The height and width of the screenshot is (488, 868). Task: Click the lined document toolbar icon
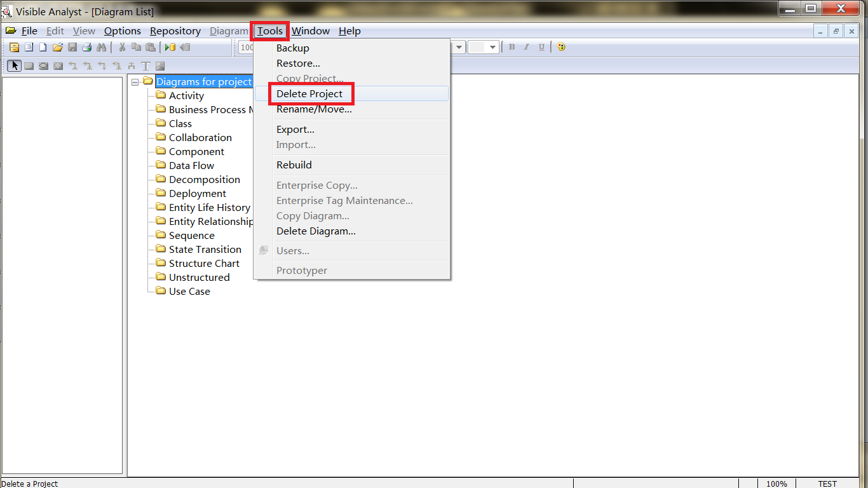pyautogui.click(x=29, y=47)
